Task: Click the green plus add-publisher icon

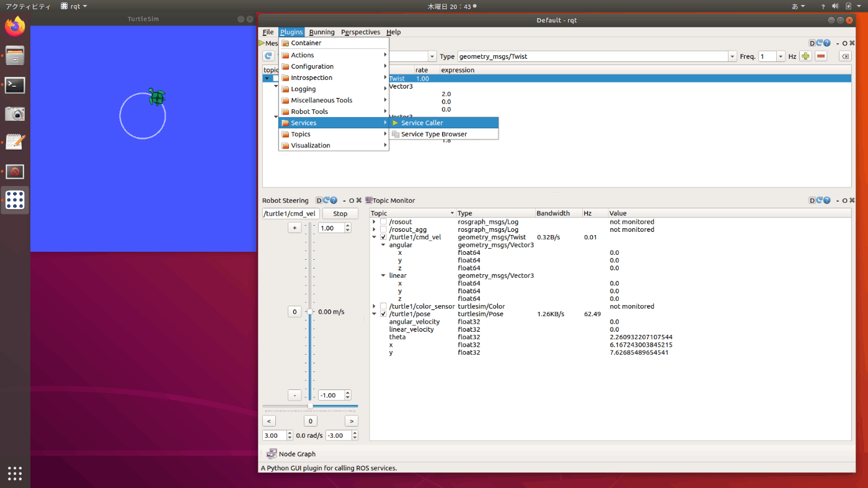Action: click(805, 56)
